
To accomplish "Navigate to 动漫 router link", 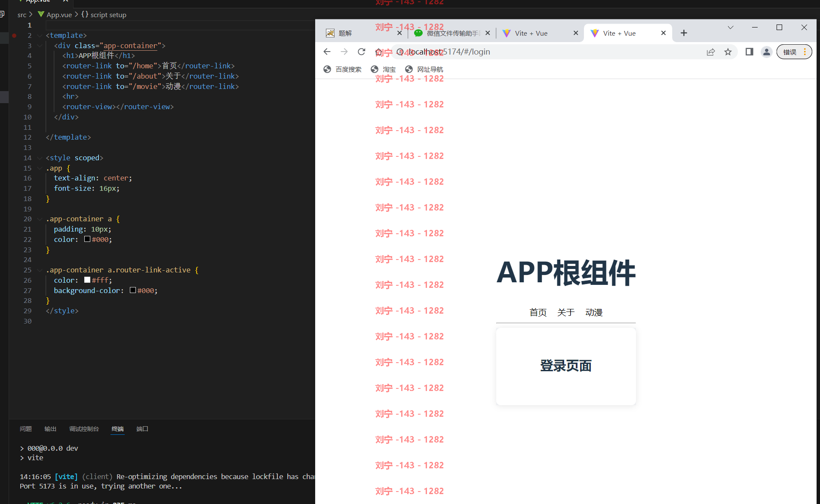I will [594, 312].
